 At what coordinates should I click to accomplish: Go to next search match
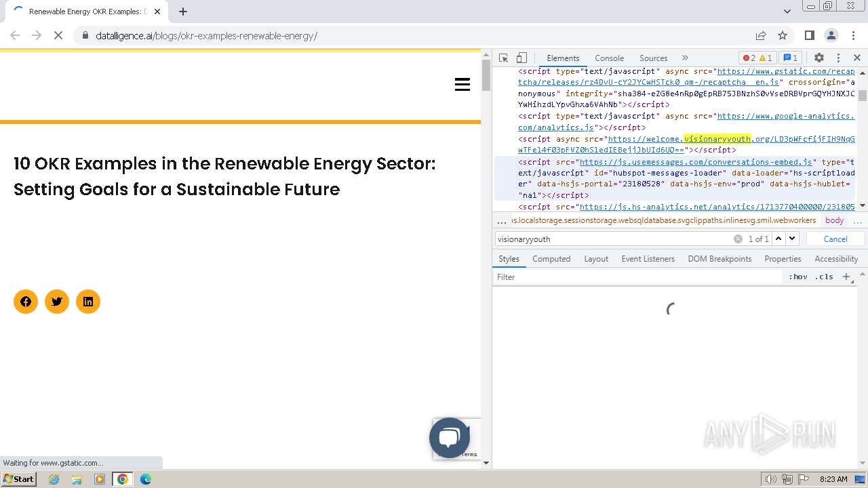pyautogui.click(x=792, y=239)
